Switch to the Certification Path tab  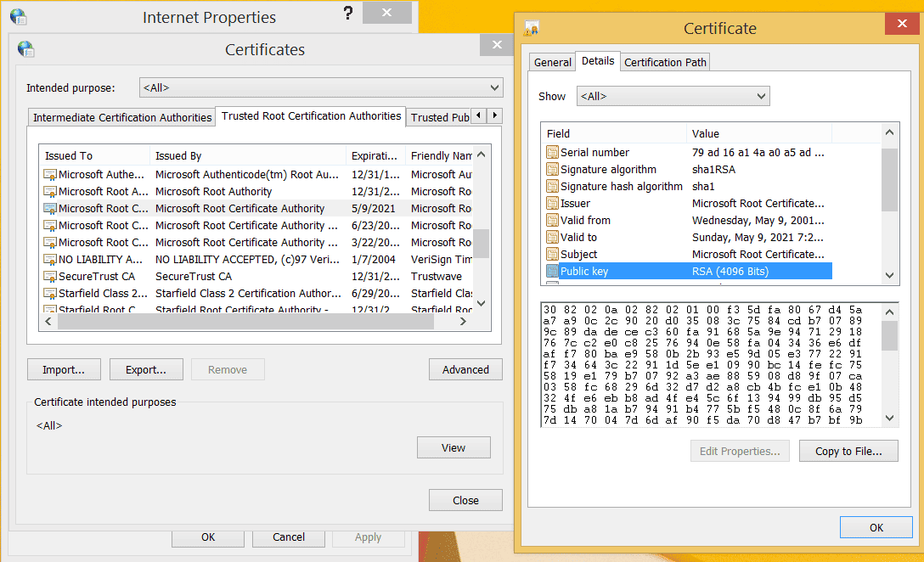point(665,63)
